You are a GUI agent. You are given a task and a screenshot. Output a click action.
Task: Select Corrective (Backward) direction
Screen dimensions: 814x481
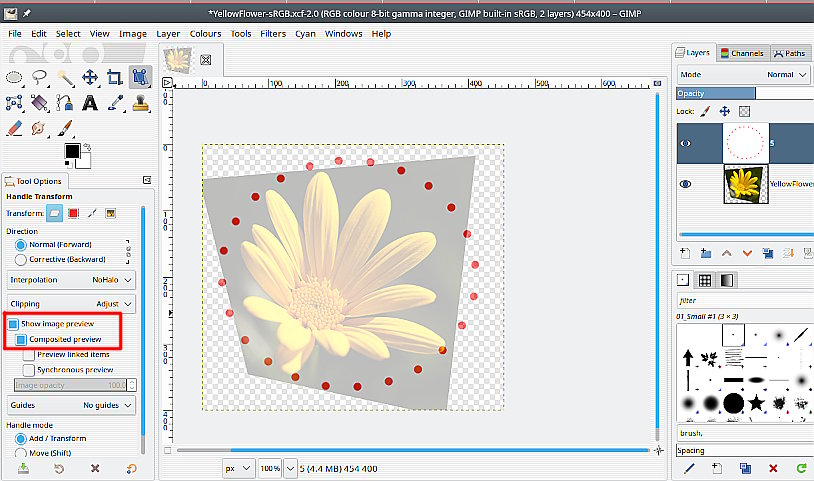[21, 260]
